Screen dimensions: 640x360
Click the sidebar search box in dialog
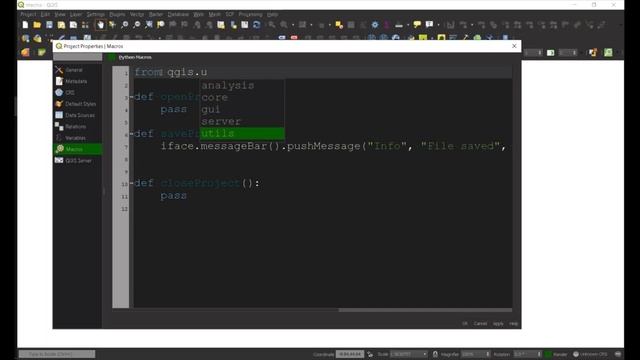[x=77, y=57]
